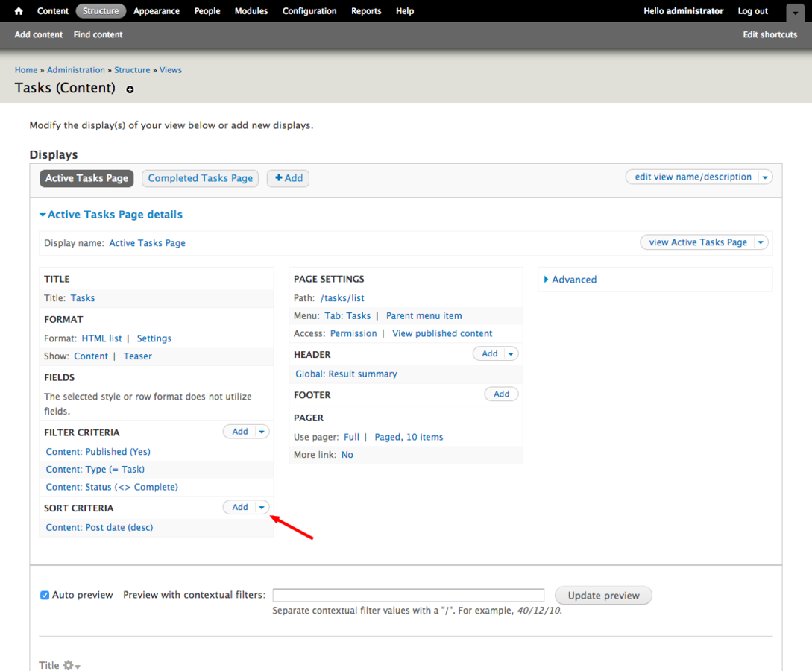Click the Find content shortcut
The width and height of the screenshot is (812, 671).
[98, 35]
